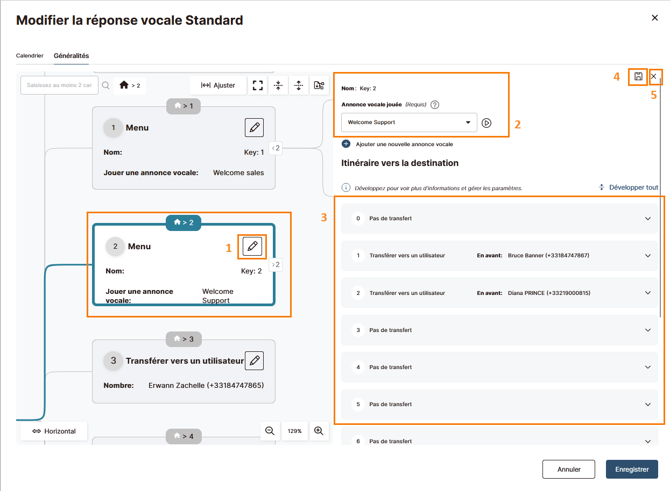Expand the Diana PRINCE transfer row

point(499,293)
